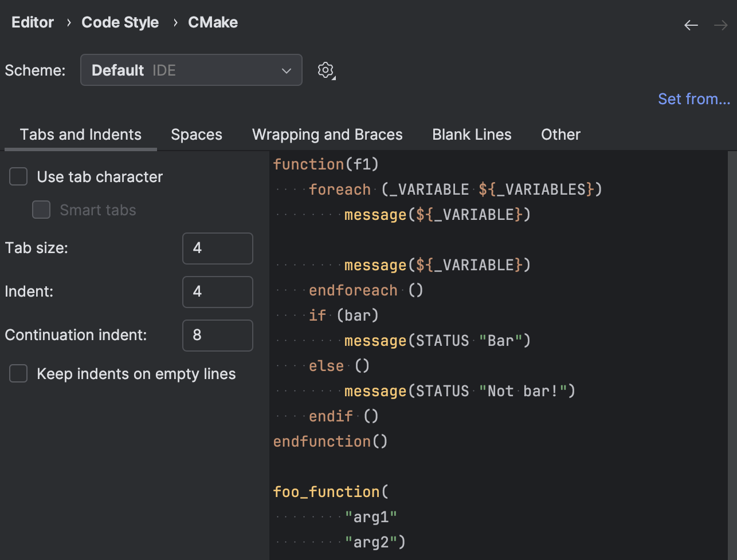Open the Scheme dropdown showing Default IDE
The width and height of the screenshot is (737, 560).
[191, 70]
